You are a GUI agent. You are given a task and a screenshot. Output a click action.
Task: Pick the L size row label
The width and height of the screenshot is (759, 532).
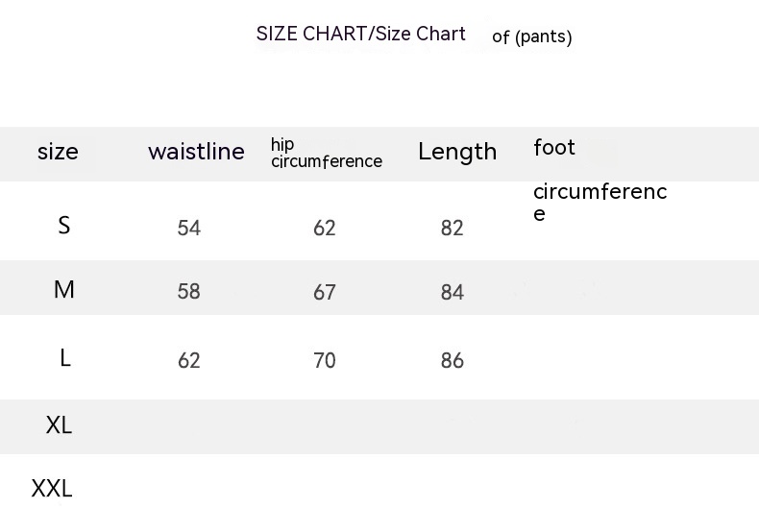tap(65, 358)
